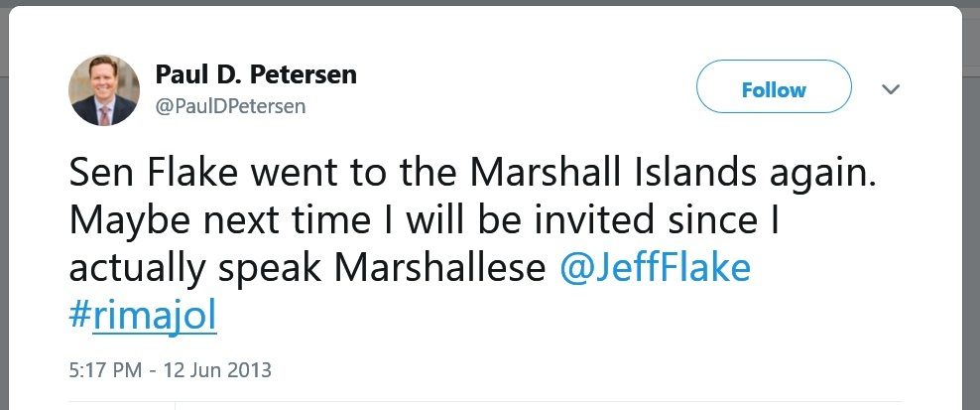Click Paul D. Petersen's profile avatar
Screen dimensions: 980x410
[x=104, y=90]
